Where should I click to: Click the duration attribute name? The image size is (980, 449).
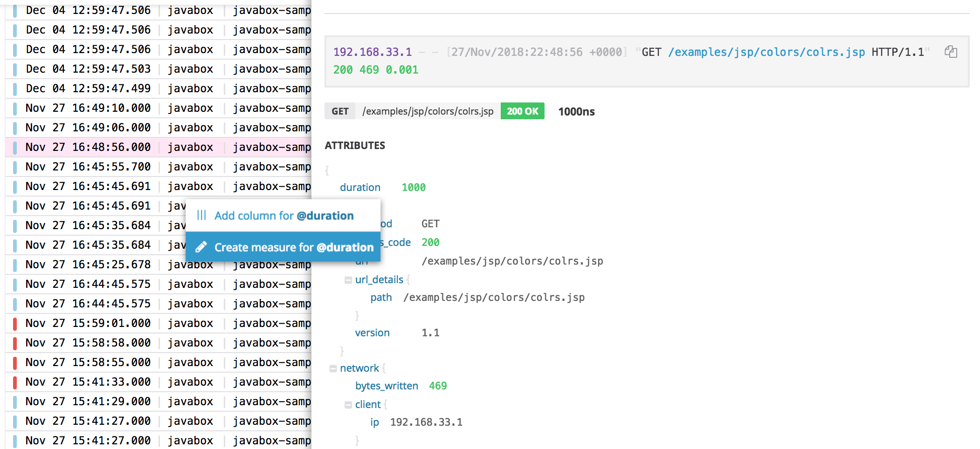tap(360, 187)
